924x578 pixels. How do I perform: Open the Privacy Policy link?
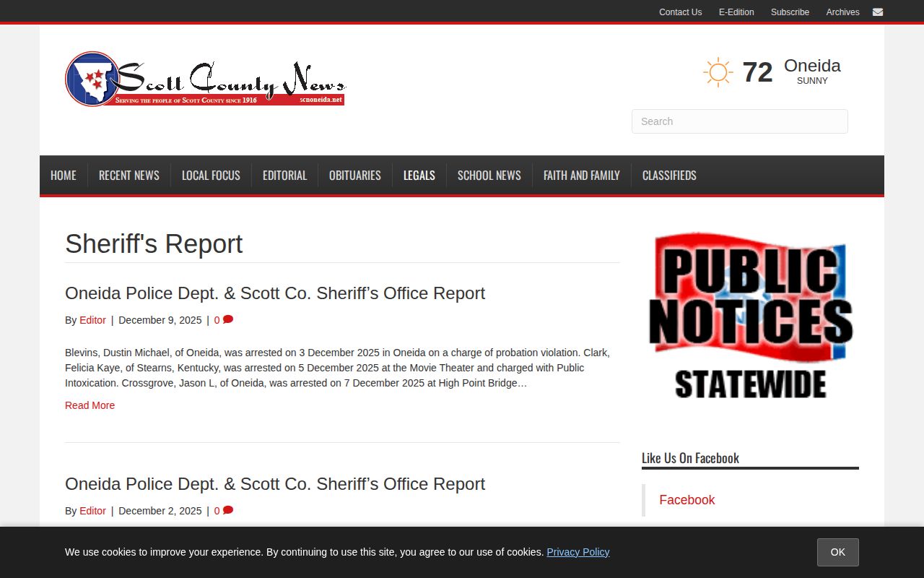pos(577,552)
